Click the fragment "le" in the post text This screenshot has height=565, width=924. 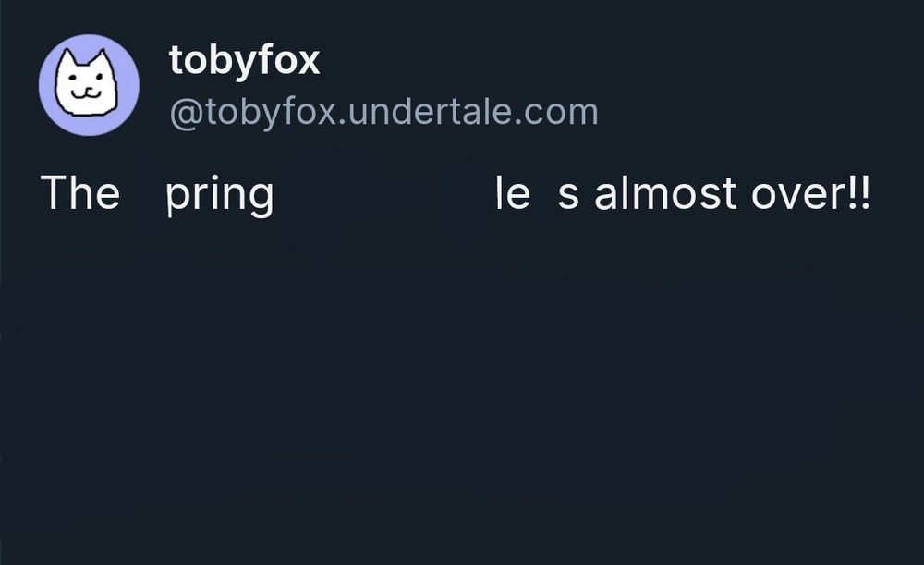tap(513, 193)
